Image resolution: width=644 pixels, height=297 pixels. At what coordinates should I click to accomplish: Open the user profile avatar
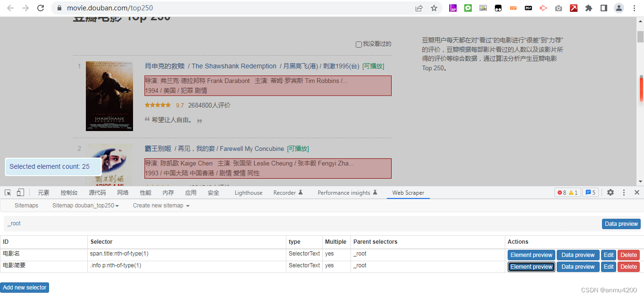click(619, 8)
